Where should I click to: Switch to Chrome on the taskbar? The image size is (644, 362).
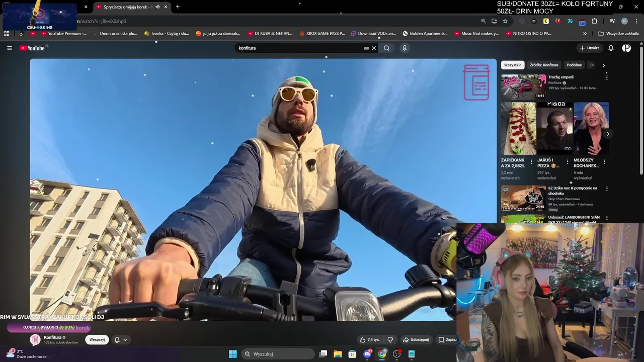pyautogui.click(x=382, y=354)
